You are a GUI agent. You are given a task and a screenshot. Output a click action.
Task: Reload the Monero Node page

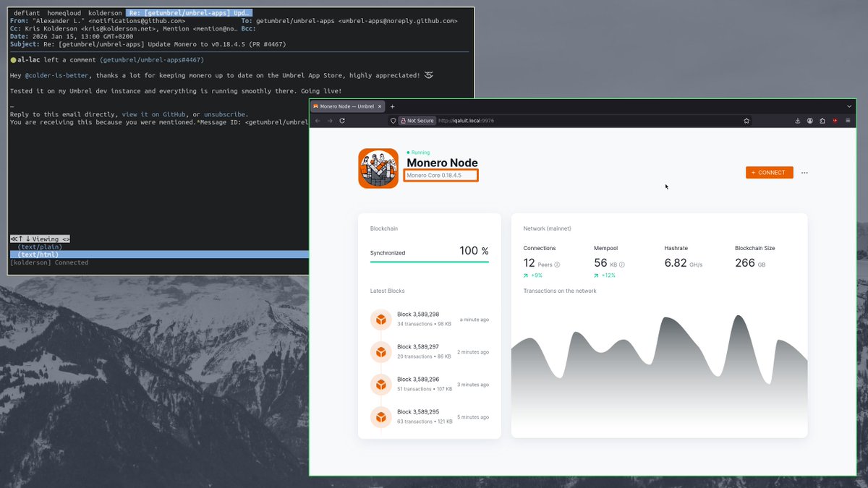tap(342, 121)
